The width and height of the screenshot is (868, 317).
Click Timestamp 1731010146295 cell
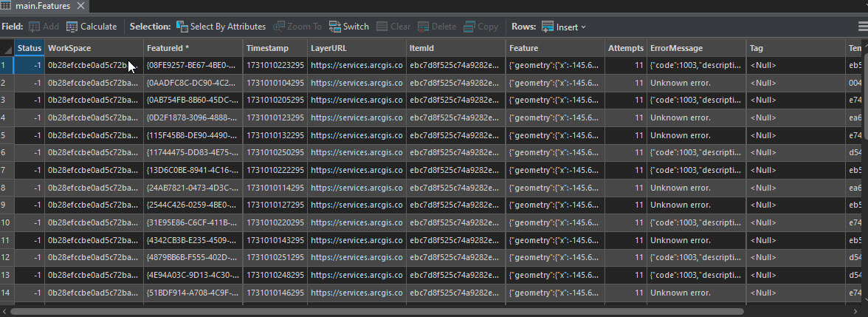tap(275, 292)
